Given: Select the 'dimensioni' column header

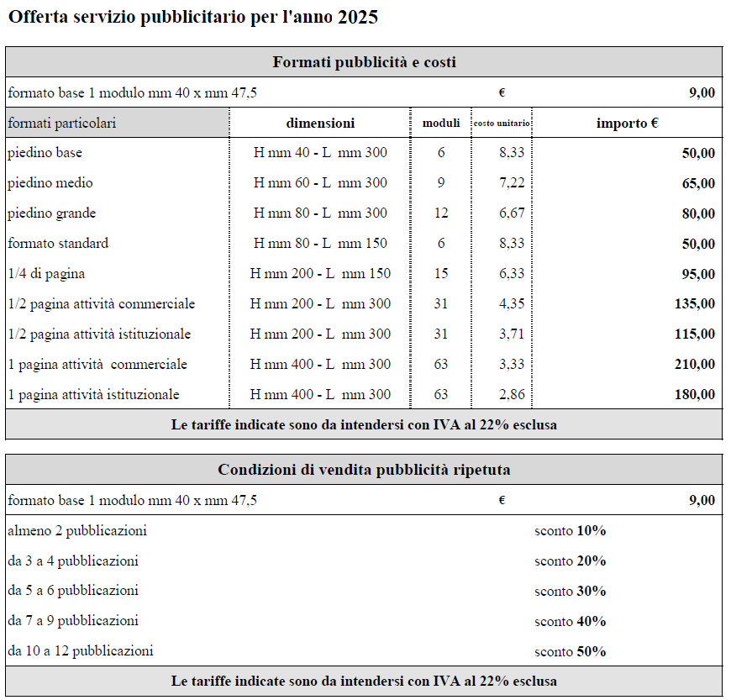Looking at the screenshot, I should [x=320, y=124].
